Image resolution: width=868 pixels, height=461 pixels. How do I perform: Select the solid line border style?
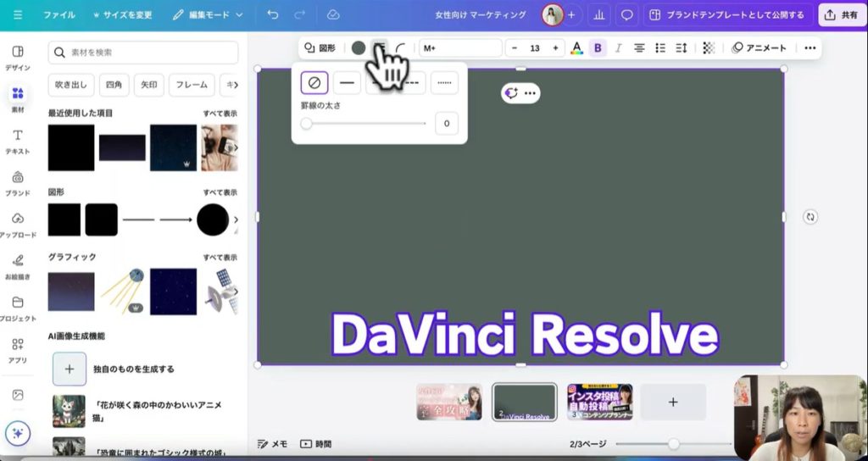pyautogui.click(x=347, y=82)
